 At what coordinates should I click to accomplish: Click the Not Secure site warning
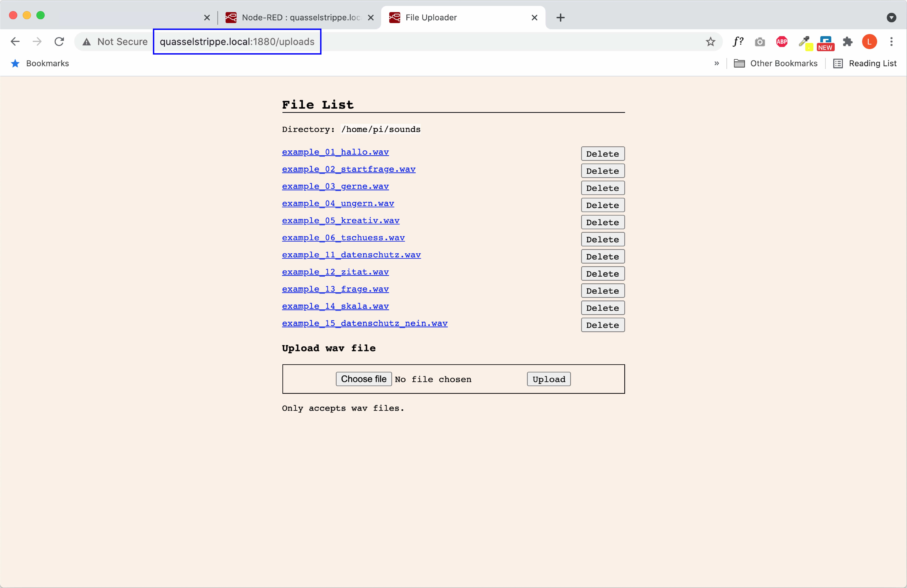click(115, 42)
